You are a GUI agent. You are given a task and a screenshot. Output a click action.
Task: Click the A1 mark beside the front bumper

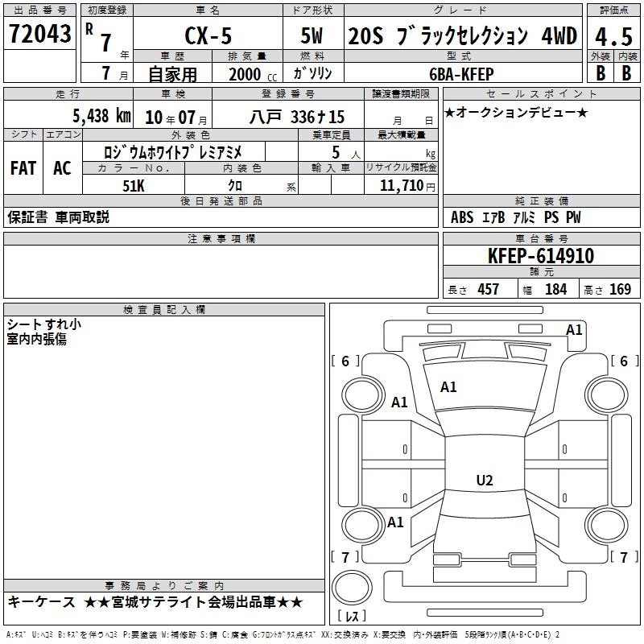(x=574, y=330)
